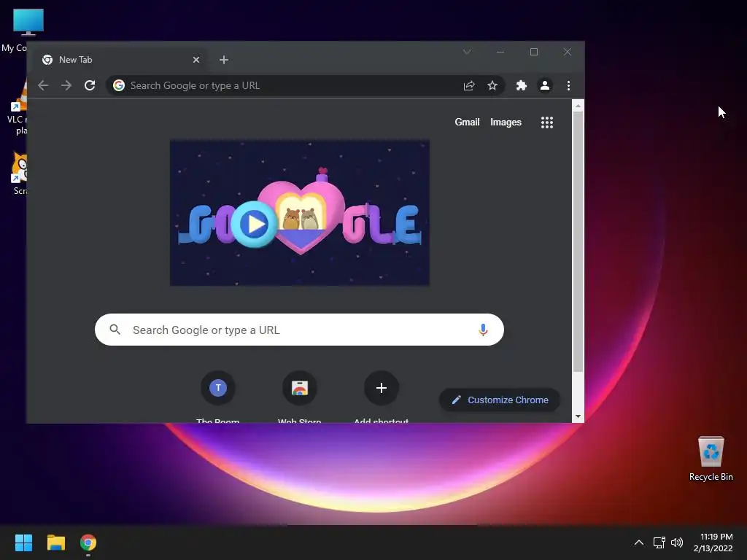Click the Google page search box

pyautogui.click(x=299, y=330)
